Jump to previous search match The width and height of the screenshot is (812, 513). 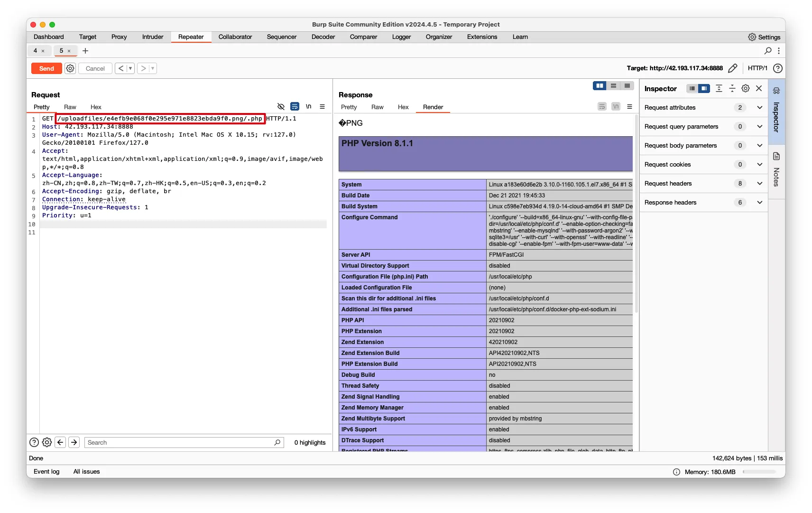[60, 442]
